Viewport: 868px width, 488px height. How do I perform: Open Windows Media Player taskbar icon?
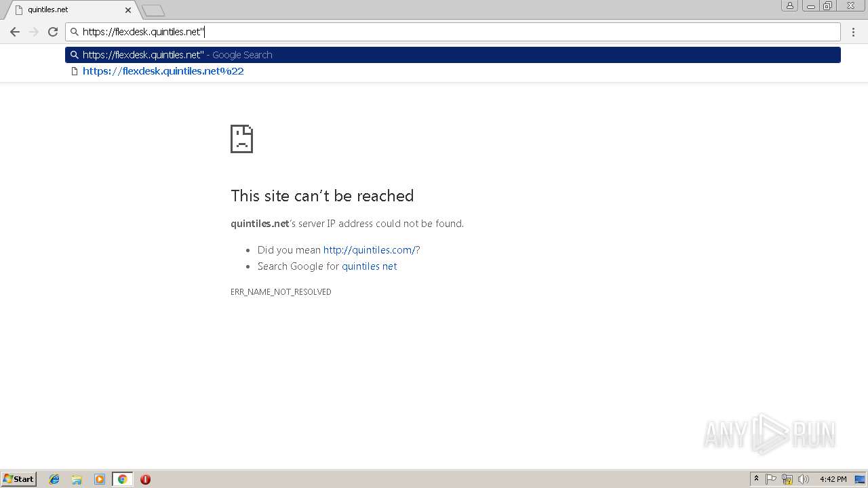(x=100, y=479)
